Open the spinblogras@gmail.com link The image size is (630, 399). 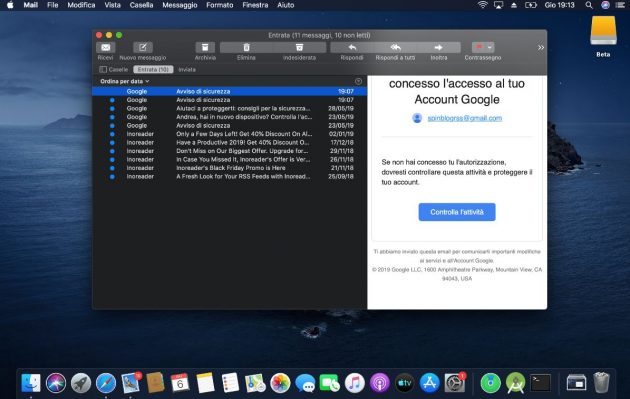tap(464, 118)
